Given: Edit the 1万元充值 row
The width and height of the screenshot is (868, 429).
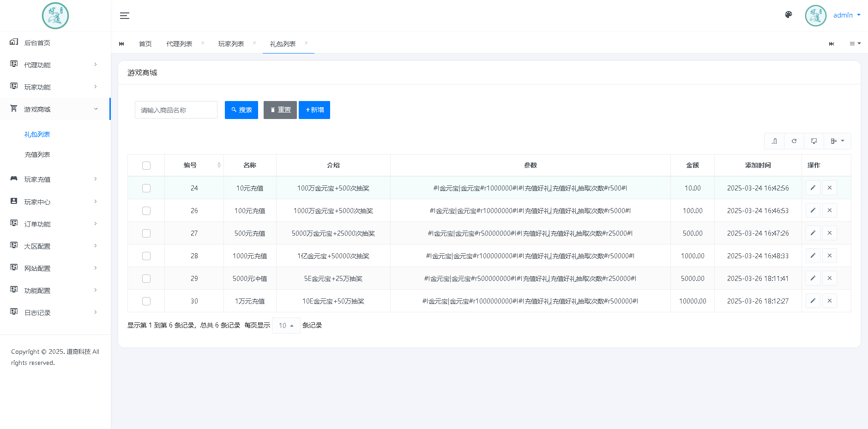Looking at the screenshot, I should pyautogui.click(x=813, y=301).
